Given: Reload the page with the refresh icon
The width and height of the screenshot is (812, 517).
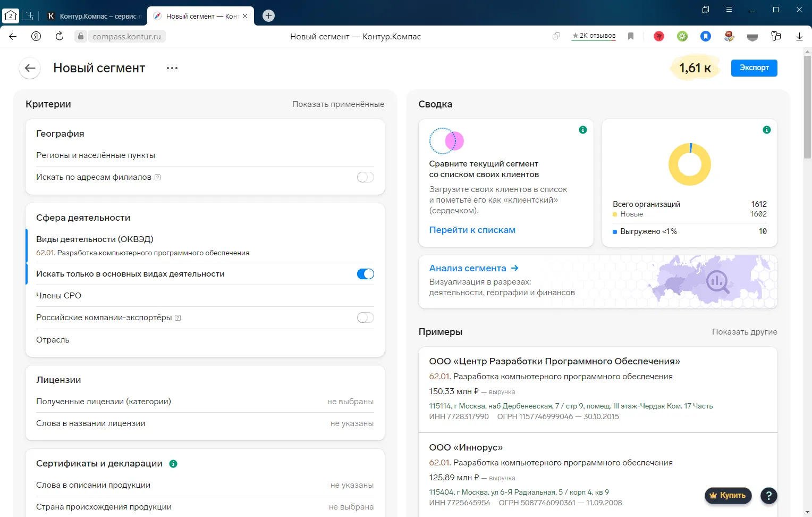Looking at the screenshot, I should (60, 36).
